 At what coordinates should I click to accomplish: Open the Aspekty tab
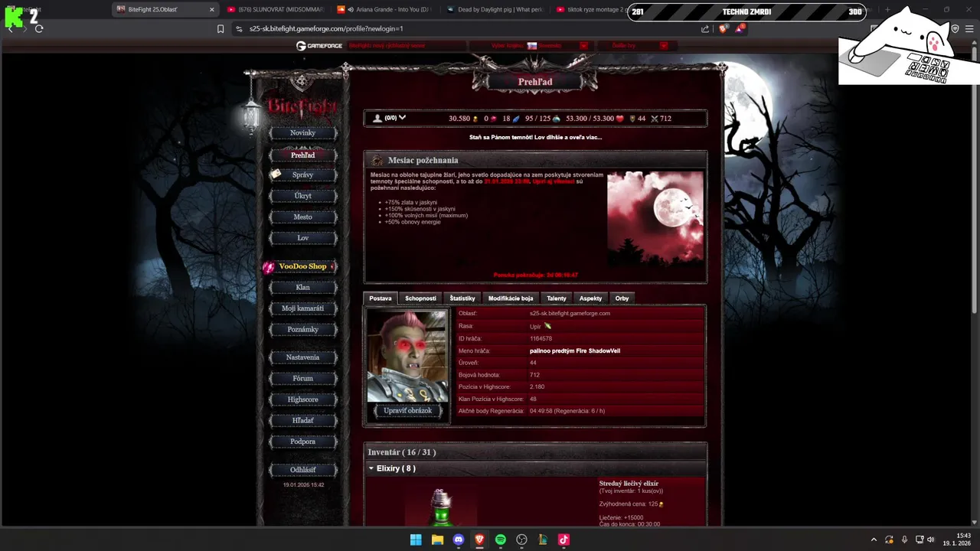pyautogui.click(x=590, y=298)
